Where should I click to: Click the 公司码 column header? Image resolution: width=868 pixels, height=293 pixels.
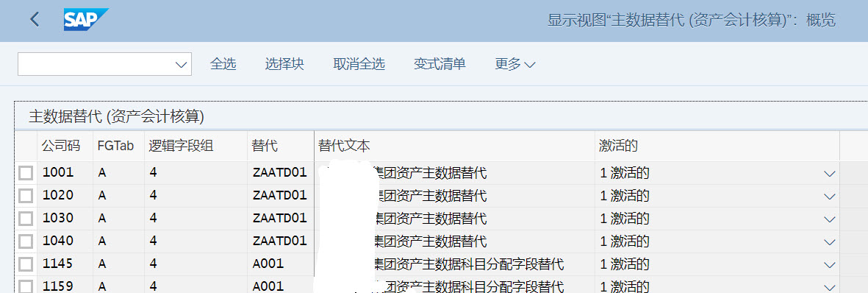pyautogui.click(x=65, y=146)
